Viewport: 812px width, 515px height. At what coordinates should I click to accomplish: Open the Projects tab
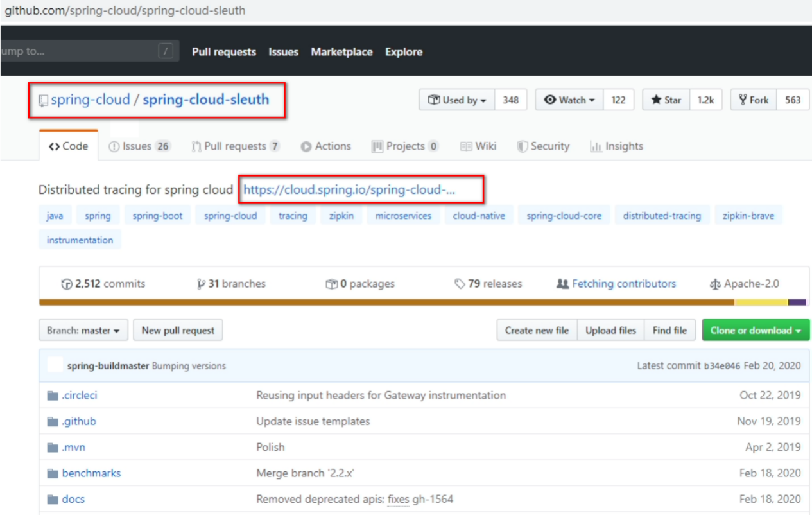coord(405,146)
